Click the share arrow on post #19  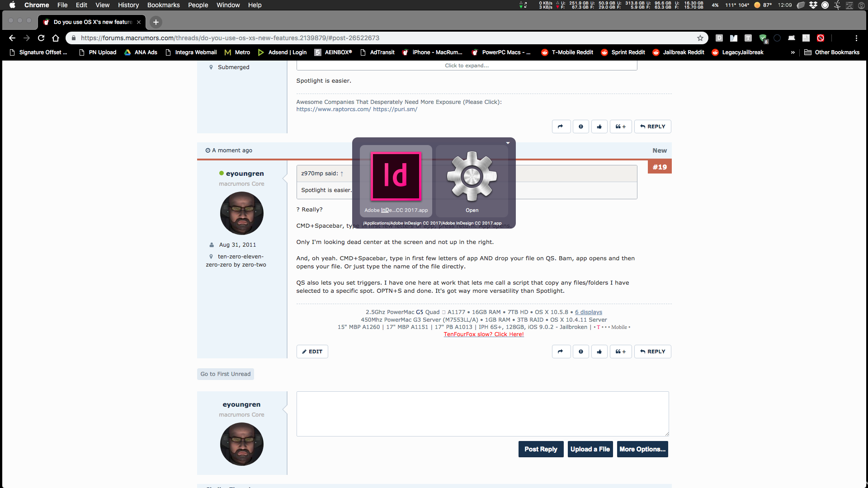[x=561, y=352]
